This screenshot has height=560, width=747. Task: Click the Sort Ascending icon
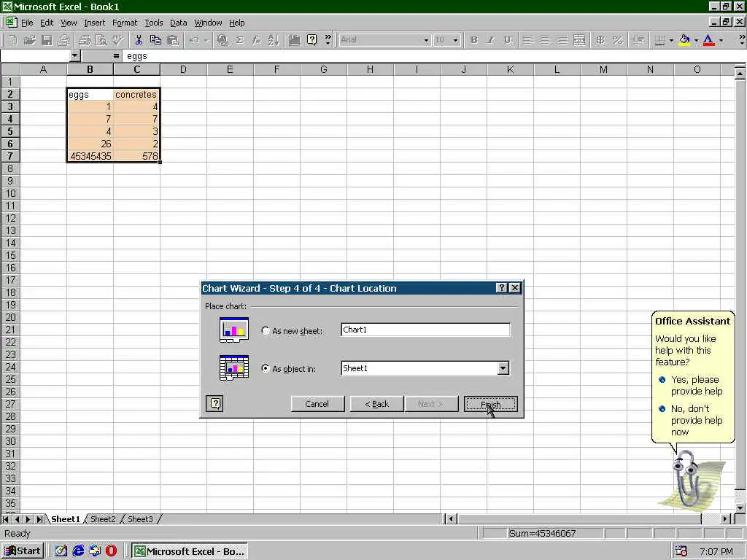[274, 41]
